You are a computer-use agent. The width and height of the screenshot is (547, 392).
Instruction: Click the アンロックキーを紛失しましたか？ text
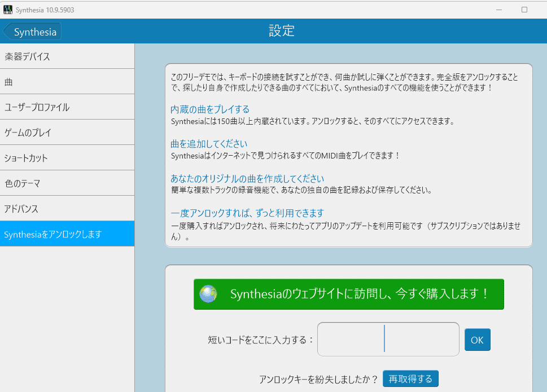click(318, 379)
